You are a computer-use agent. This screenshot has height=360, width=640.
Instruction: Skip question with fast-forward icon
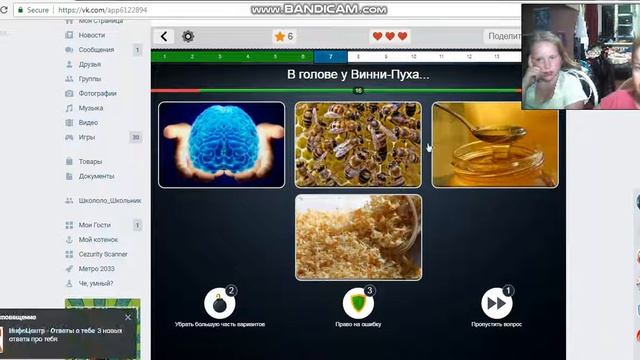point(497,303)
